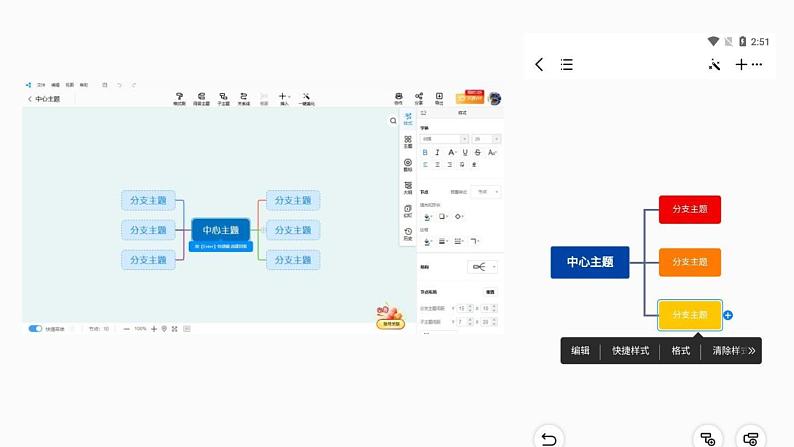Click the one-click beautify wand icon
Screen dimensions: 794x447
pos(306,99)
